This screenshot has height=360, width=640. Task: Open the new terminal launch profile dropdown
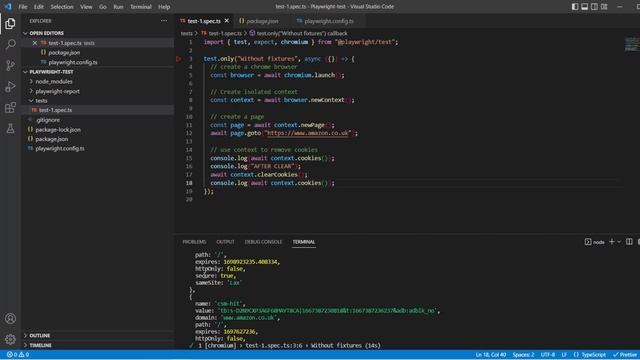pyautogui.click(x=619, y=242)
